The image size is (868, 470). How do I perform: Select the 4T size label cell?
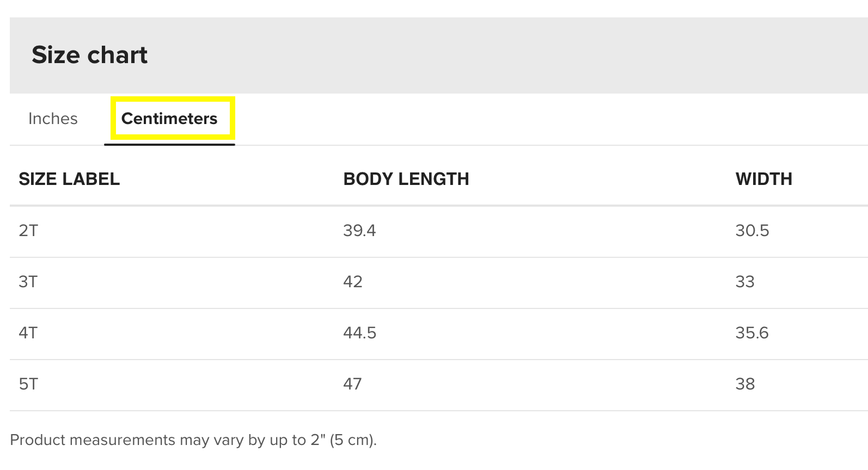[28, 333]
